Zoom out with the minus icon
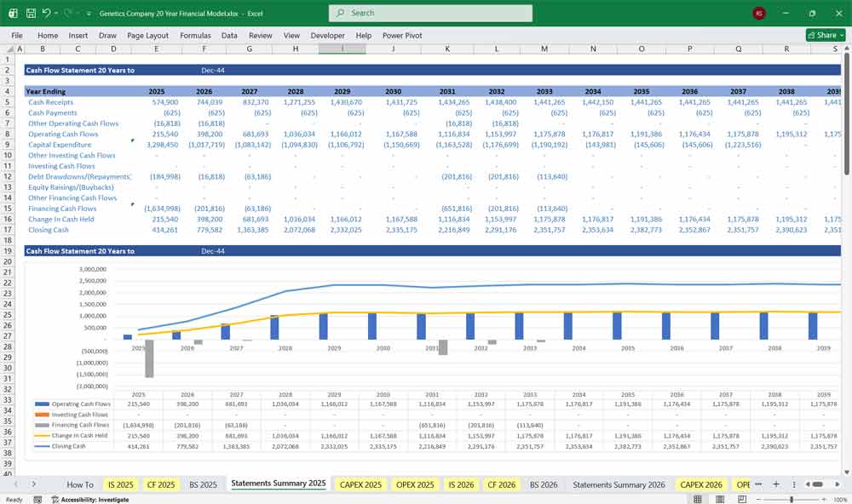This screenshot has width=852, height=504. point(758,499)
